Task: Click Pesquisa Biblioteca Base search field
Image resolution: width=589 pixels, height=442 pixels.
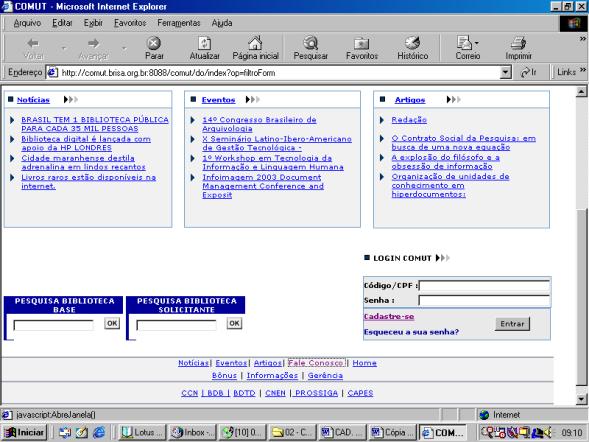Action: pos(53,325)
